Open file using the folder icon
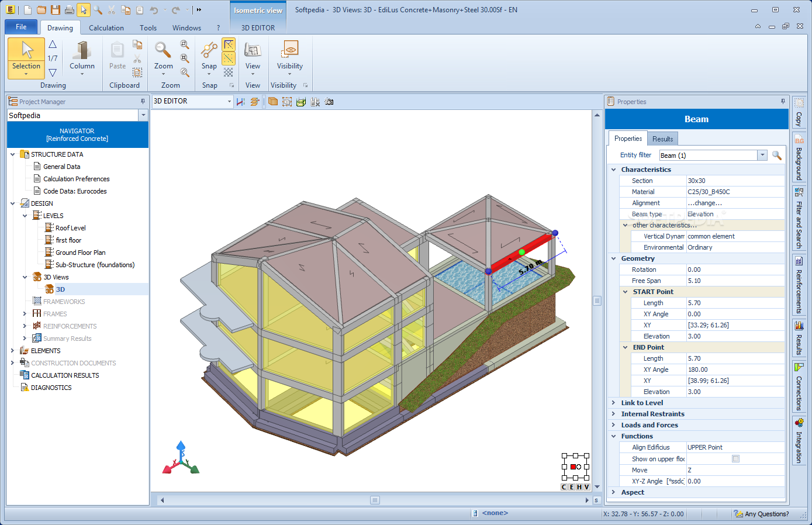This screenshot has height=525, width=812. pos(42,10)
